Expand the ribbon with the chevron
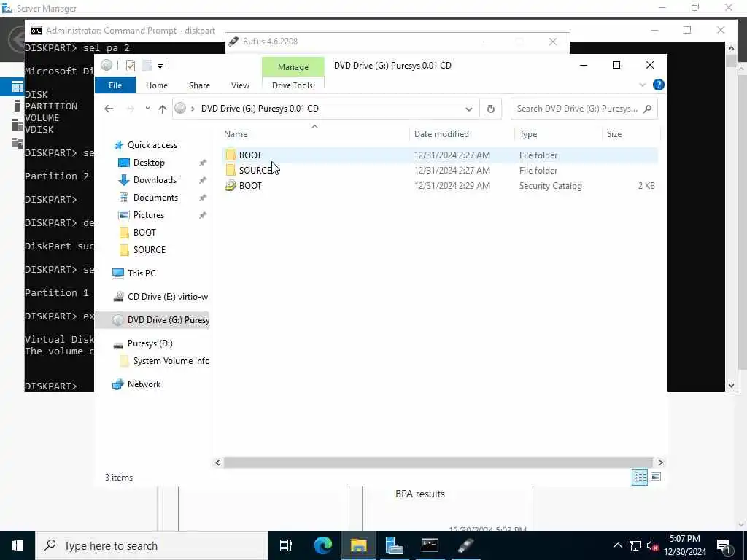The image size is (747, 560). tap(642, 85)
